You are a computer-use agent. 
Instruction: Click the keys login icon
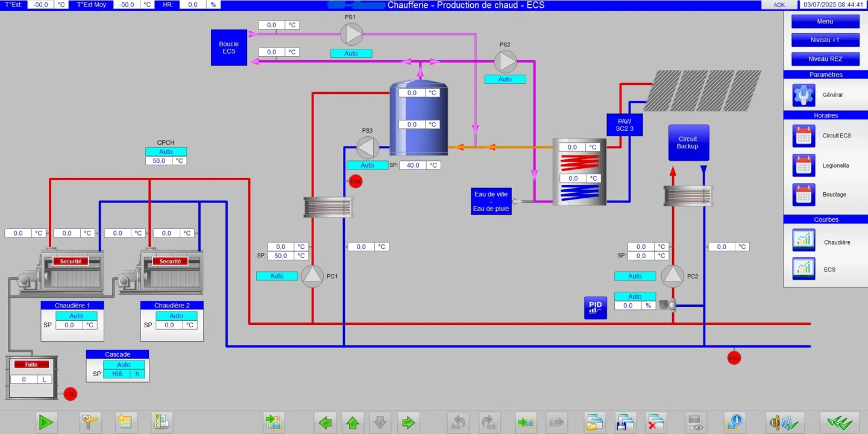[x=90, y=423]
